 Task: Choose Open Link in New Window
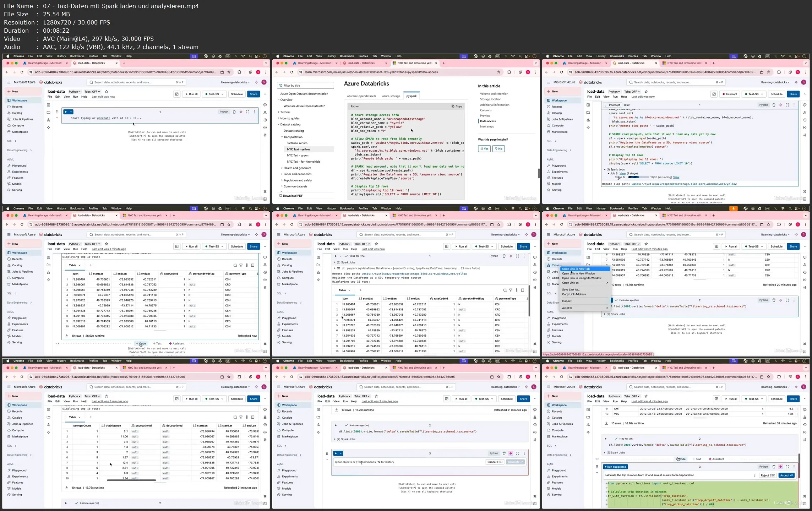coord(584,273)
